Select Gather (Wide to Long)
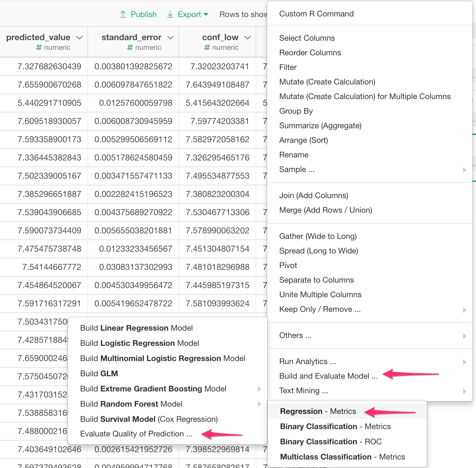The height and width of the screenshot is (468, 476). pyautogui.click(x=318, y=236)
